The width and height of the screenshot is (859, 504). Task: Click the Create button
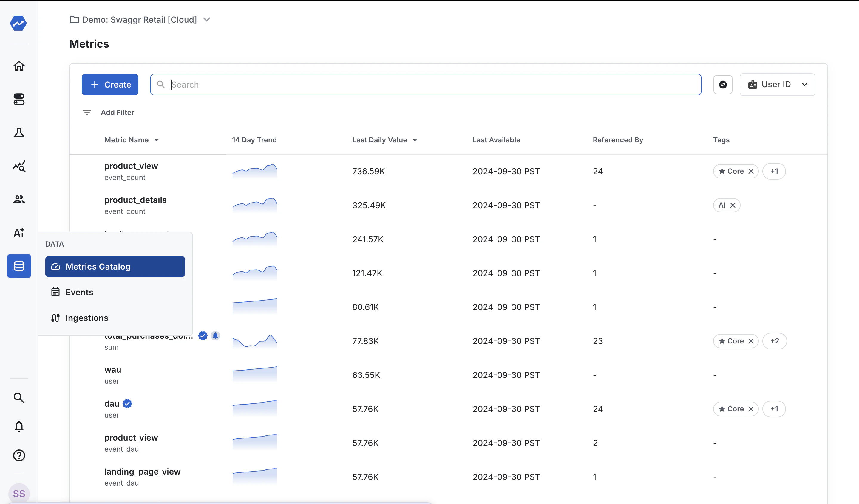110,85
